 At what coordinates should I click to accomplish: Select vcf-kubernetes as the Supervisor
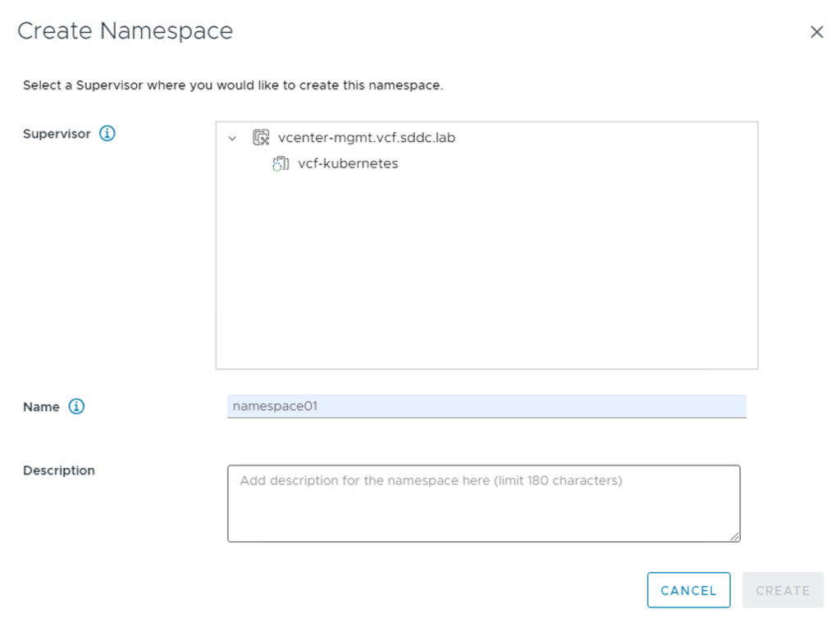348,163
